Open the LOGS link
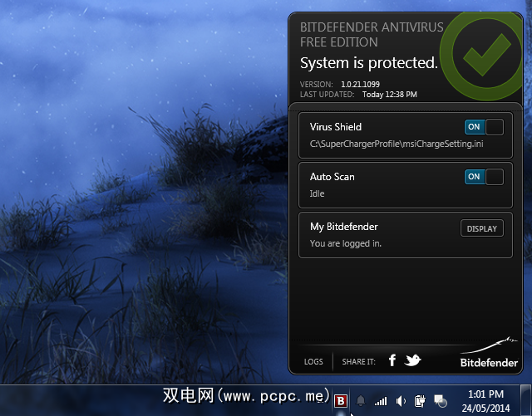This screenshot has width=532, height=416. click(313, 362)
